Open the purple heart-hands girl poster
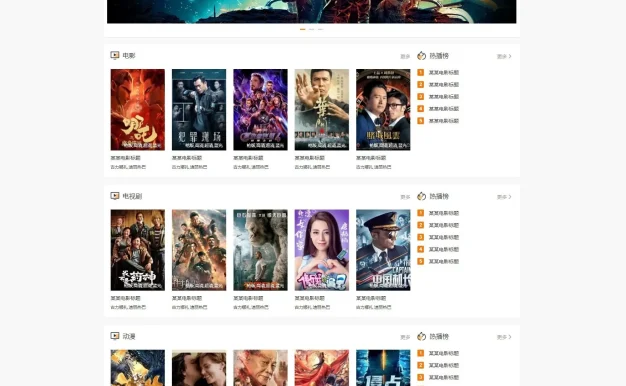 (322, 250)
